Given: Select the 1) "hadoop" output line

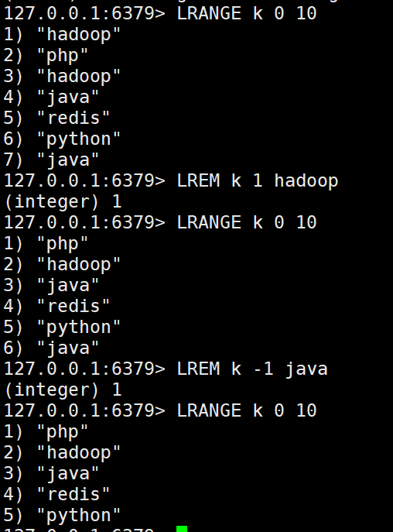Looking at the screenshot, I should 62,34.
